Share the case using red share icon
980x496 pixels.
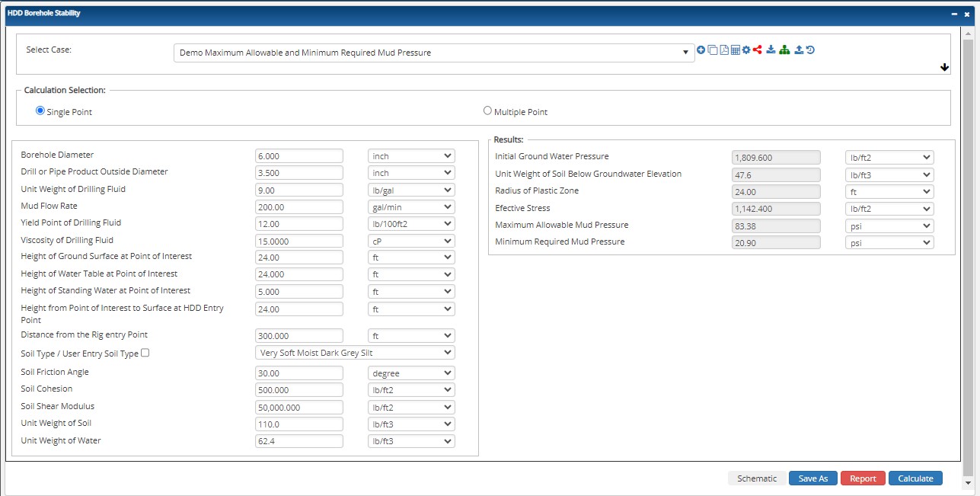[757, 50]
